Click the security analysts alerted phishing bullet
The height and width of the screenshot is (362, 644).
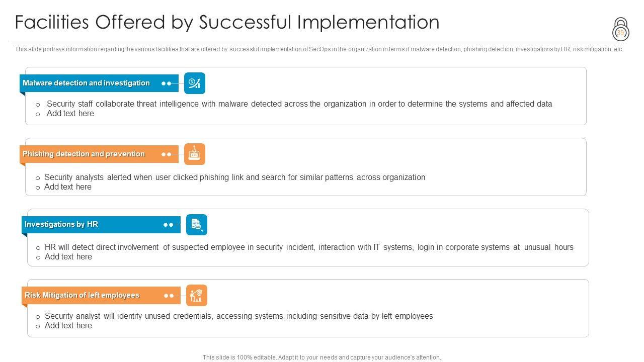pos(234,177)
